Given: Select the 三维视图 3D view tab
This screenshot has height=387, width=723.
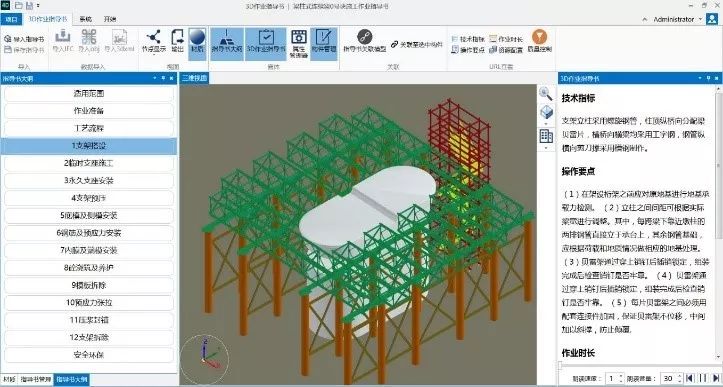Looking at the screenshot, I should 194,78.
